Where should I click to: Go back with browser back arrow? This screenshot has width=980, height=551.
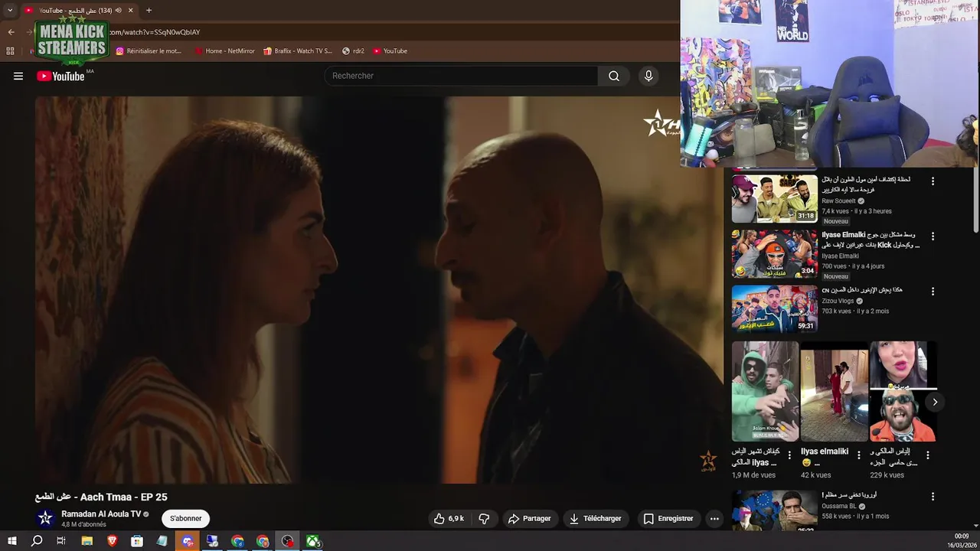click(x=11, y=32)
